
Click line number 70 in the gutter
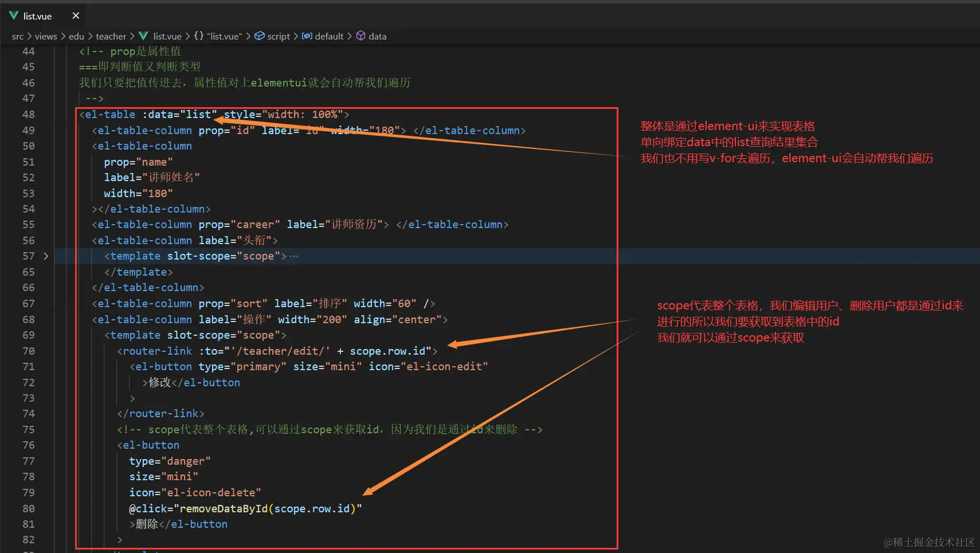[29, 351]
